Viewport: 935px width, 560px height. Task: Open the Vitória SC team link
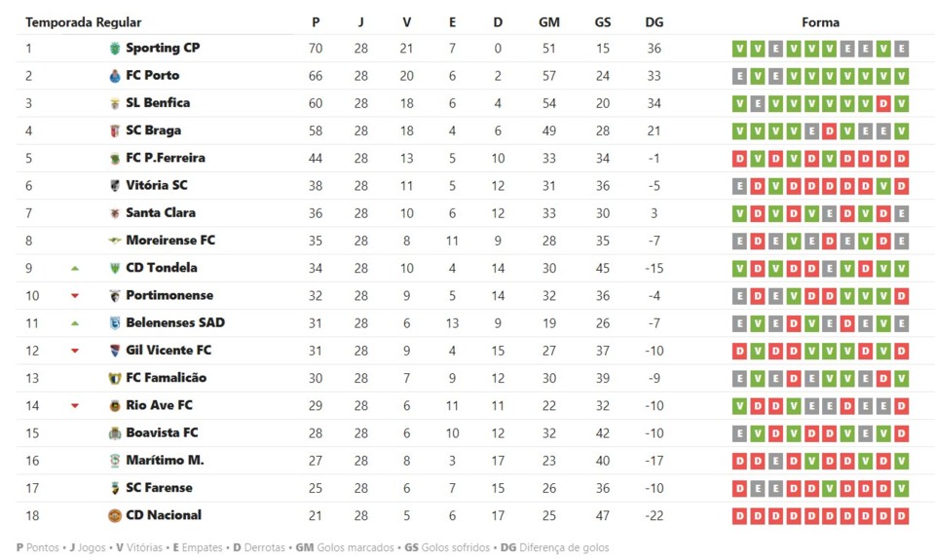(x=157, y=185)
